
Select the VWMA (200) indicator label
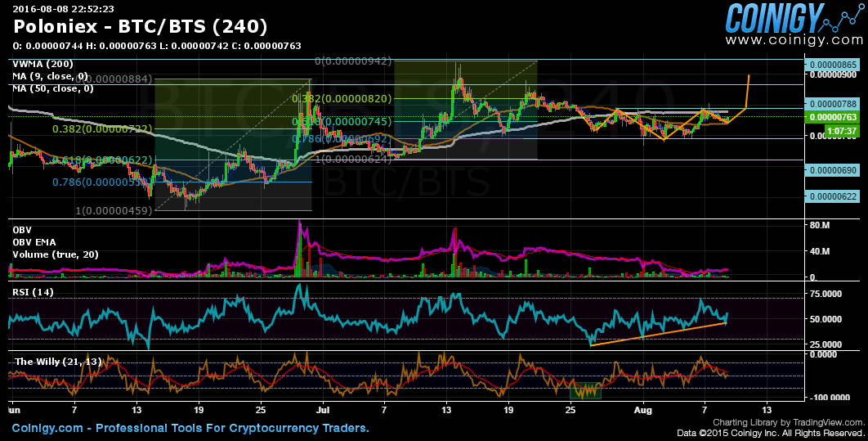pyautogui.click(x=43, y=65)
